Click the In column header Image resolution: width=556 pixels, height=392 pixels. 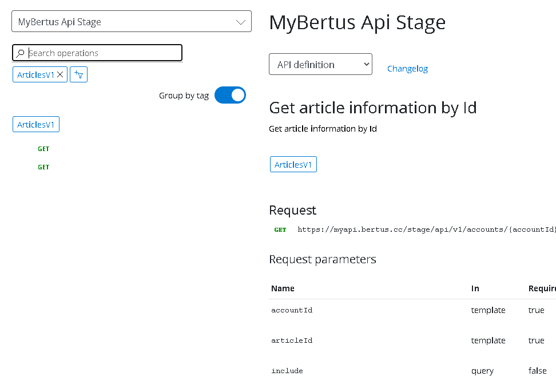click(x=475, y=288)
